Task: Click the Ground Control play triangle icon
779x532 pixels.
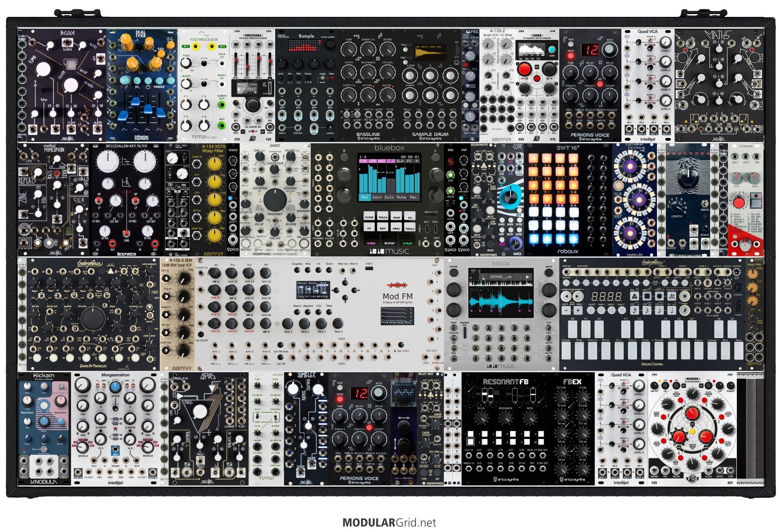Action: (x=635, y=296)
